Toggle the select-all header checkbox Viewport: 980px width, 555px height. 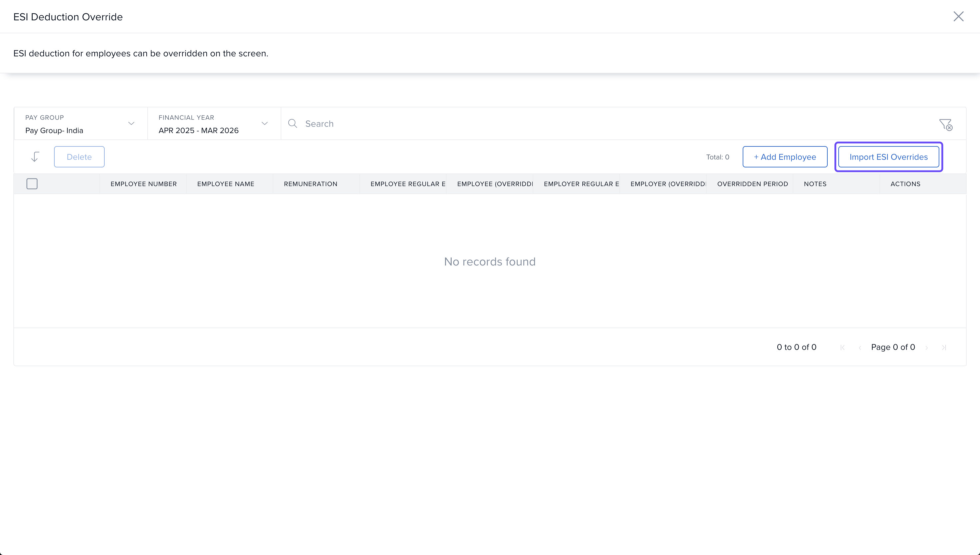pos(32,184)
